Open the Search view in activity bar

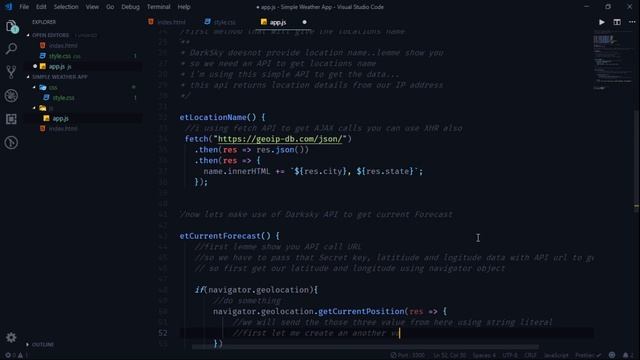click(x=11, y=49)
